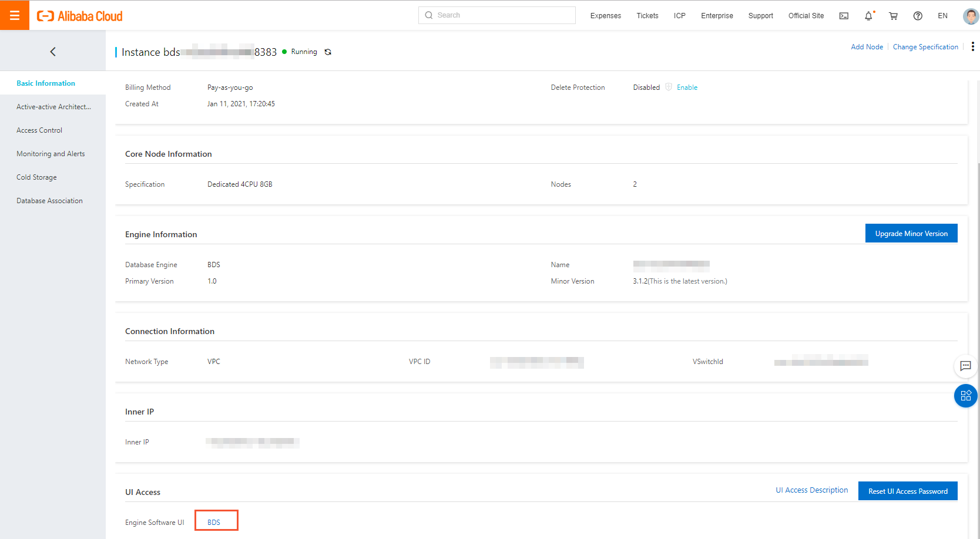Open Monitoring and Alerts section
Screen dimensions: 980x539
pos(53,154)
